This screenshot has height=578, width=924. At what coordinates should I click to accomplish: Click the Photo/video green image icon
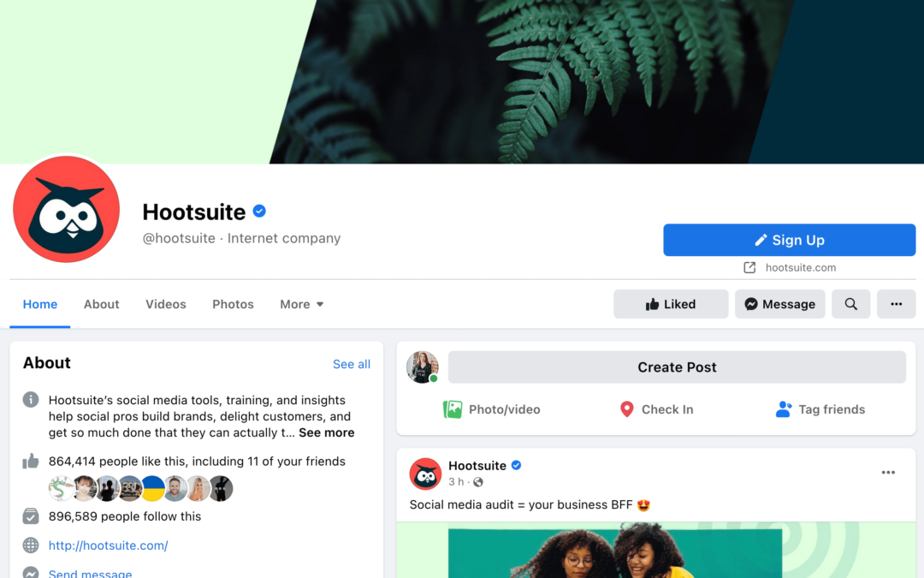click(x=453, y=409)
